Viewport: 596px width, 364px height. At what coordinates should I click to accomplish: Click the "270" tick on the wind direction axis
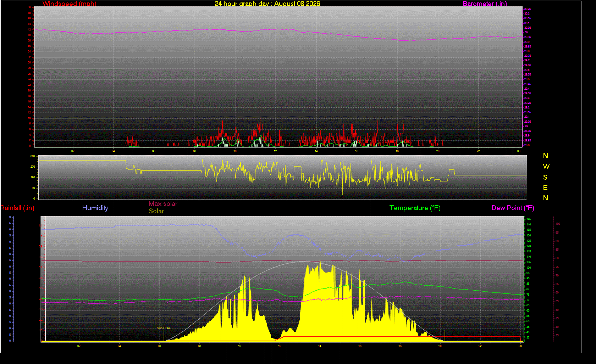[33, 167]
